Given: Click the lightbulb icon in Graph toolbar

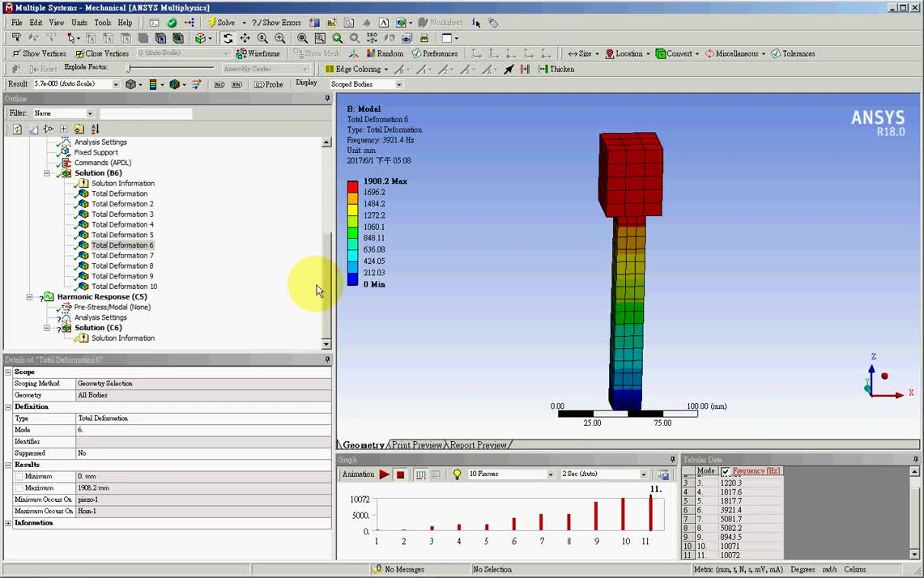Looking at the screenshot, I should point(457,474).
